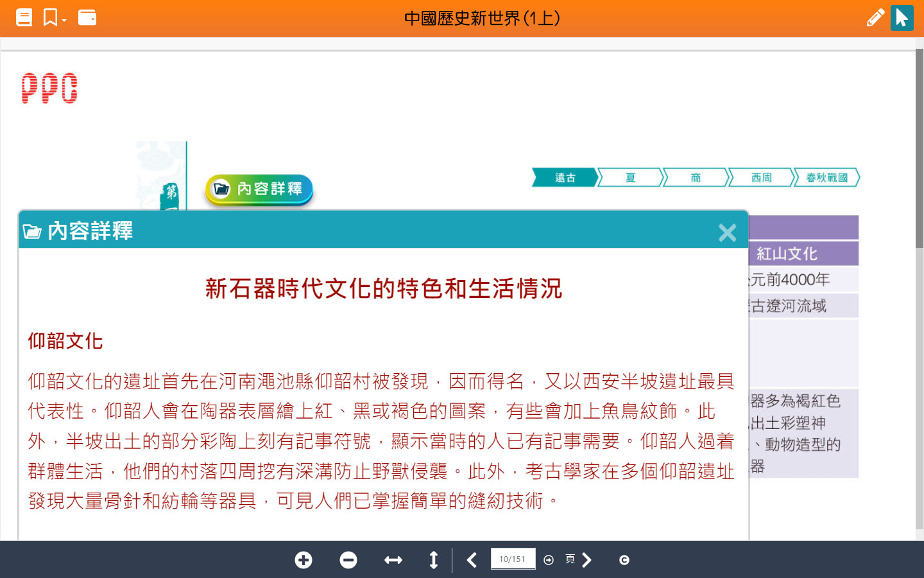924x578 pixels.
Task: Fit page to width
Action: 393,560
